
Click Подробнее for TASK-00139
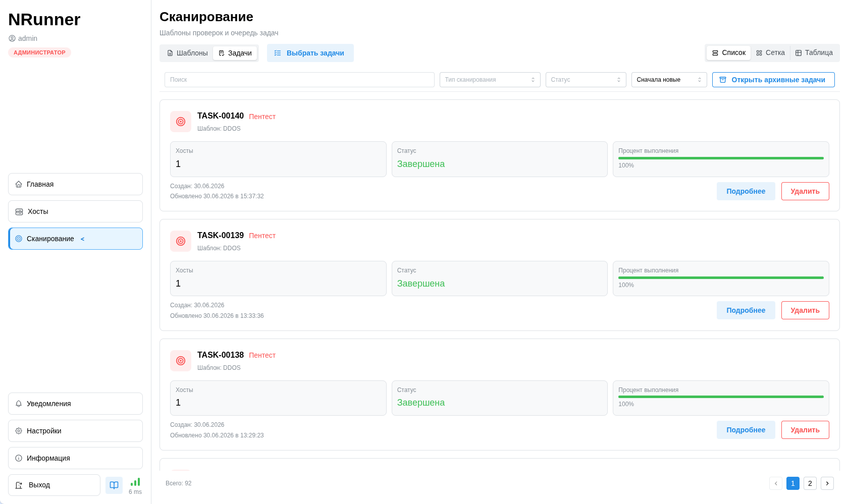tap(746, 310)
